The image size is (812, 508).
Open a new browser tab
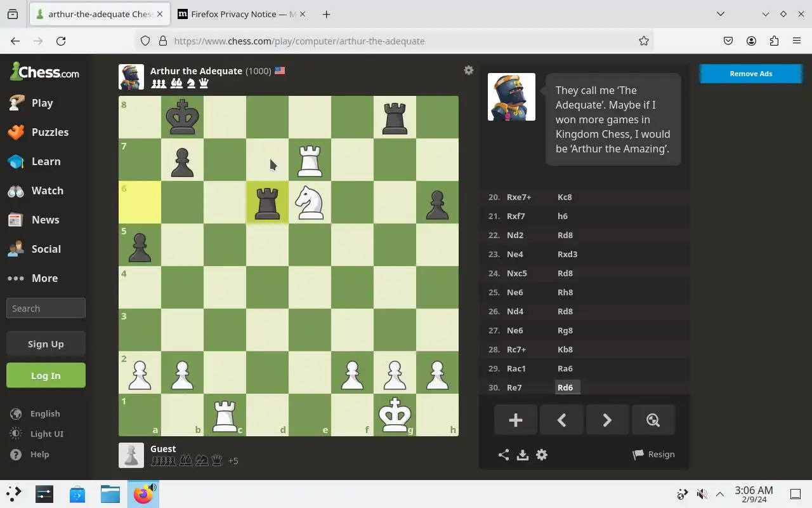coord(326,14)
